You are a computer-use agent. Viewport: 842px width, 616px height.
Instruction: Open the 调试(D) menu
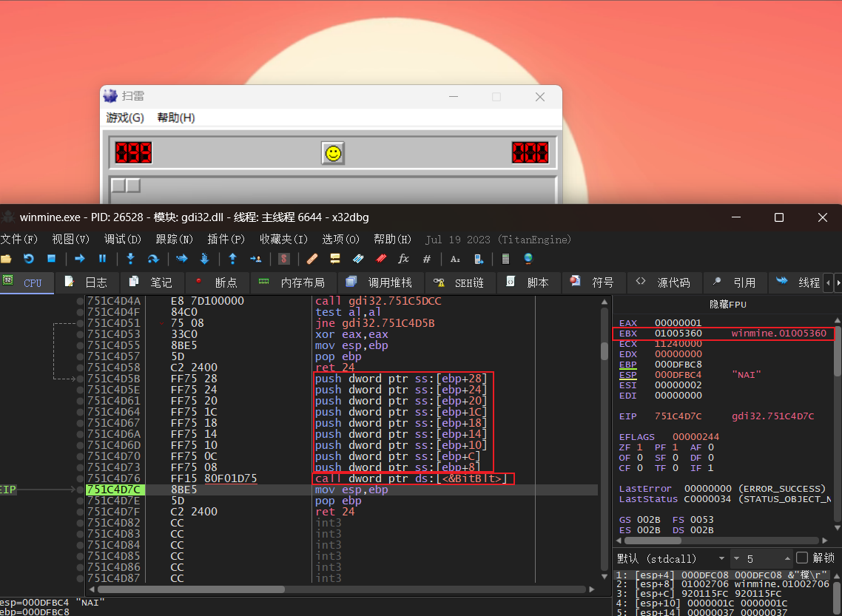tap(122, 240)
